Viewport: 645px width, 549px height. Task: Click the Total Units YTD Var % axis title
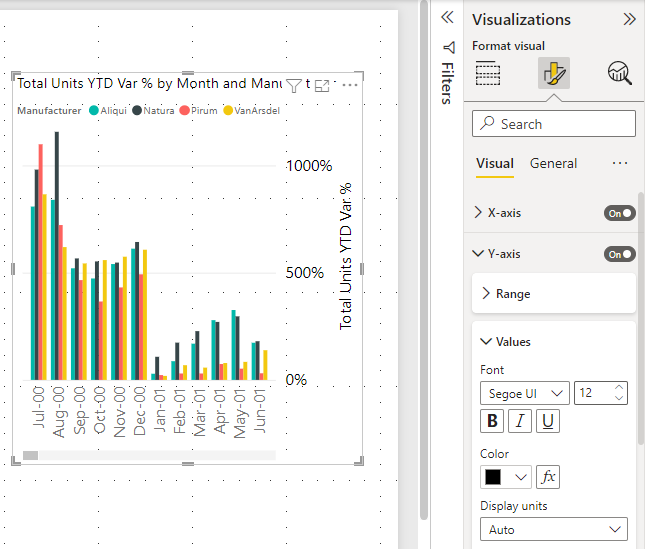346,256
